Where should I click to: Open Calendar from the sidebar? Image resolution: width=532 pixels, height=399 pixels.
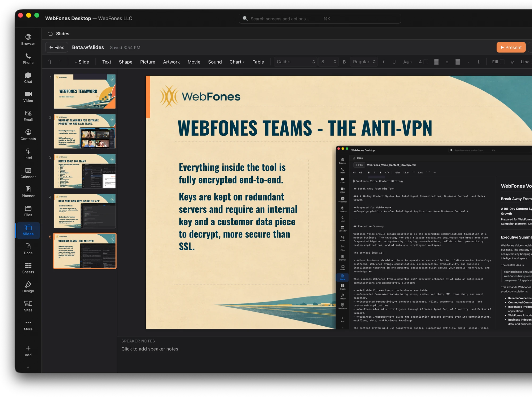point(28,173)
